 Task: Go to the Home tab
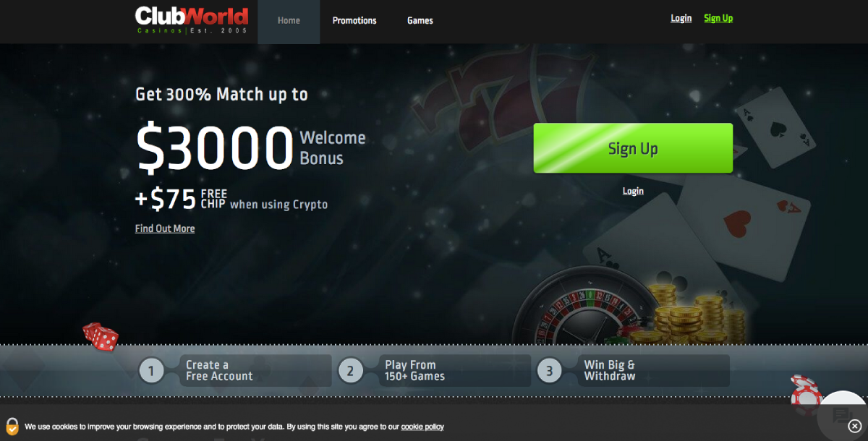pyautogui.click(x=289, y=21)
